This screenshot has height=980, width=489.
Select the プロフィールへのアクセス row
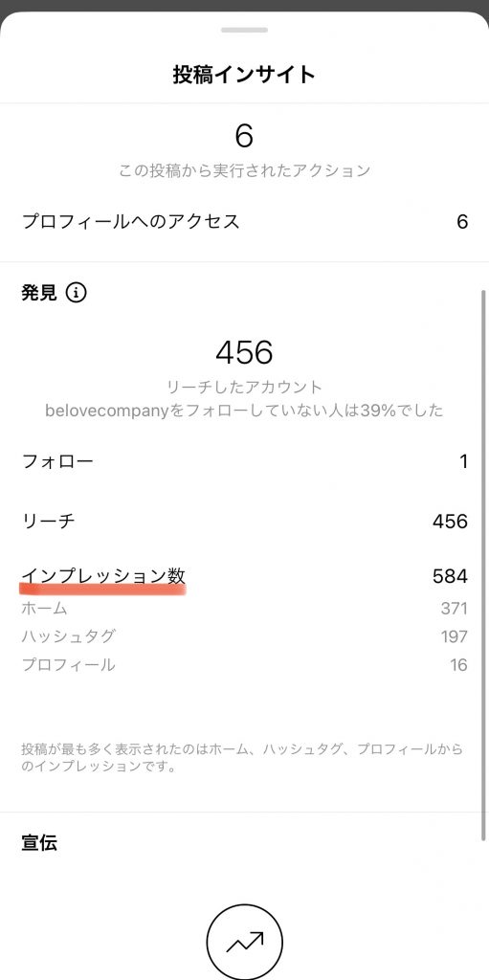coord(245,221)
